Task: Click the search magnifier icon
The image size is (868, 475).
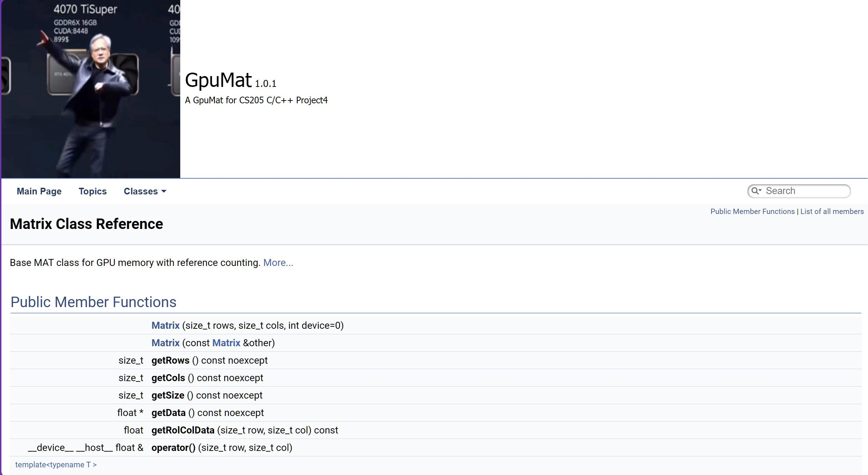Action: [x=756, y=191]
